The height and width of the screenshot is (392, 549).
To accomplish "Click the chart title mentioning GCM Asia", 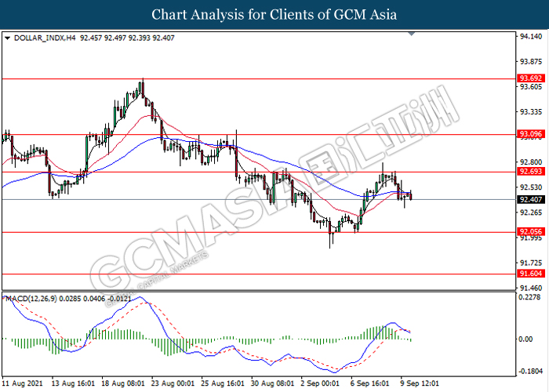I will [274, 14].
